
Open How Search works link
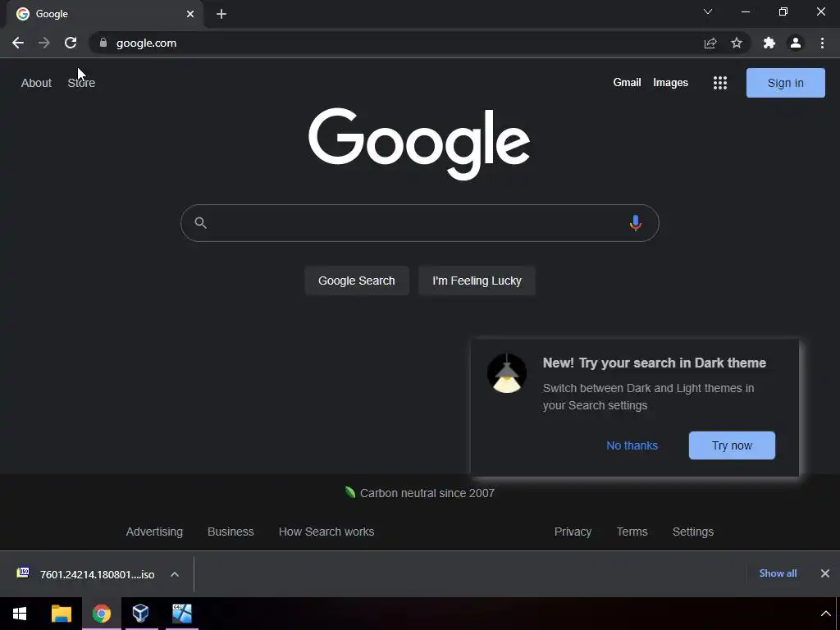coord(326,532)
